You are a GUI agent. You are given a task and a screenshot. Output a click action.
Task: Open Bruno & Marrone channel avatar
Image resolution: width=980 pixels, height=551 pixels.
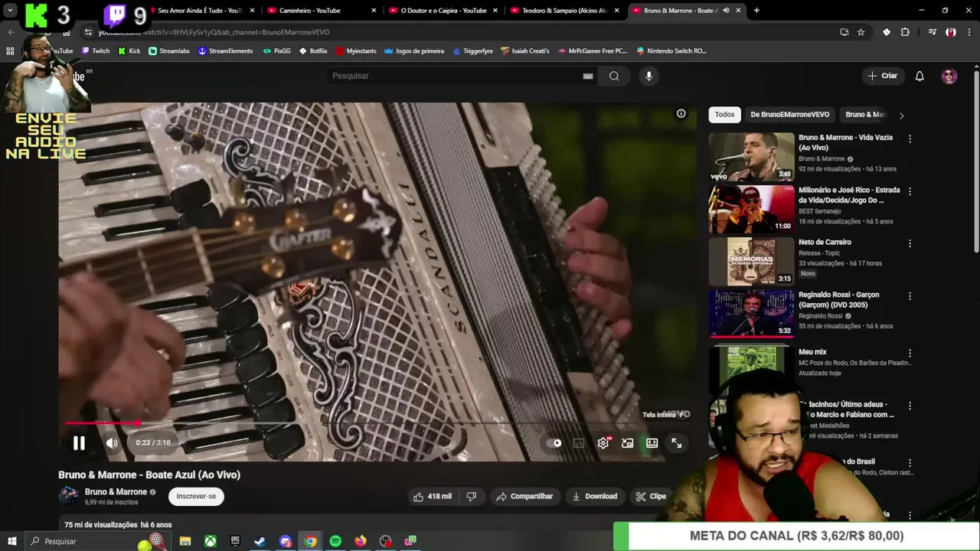point(69,496)
